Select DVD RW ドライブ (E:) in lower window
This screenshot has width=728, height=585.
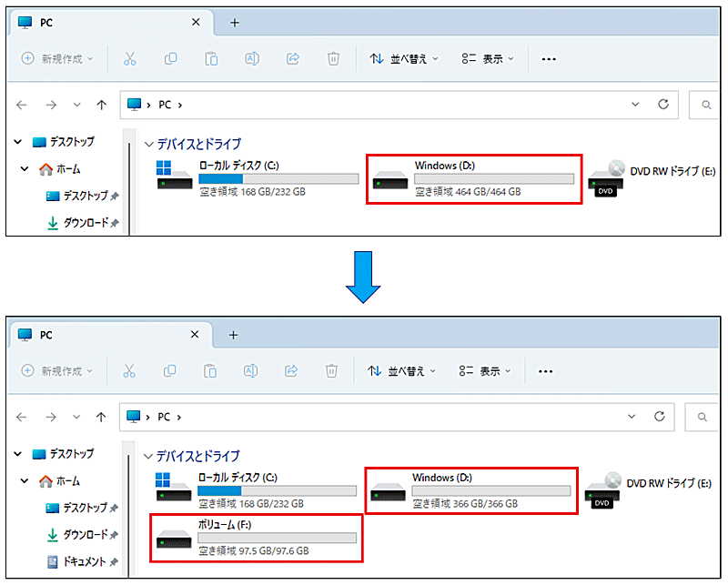click(648, 490)
